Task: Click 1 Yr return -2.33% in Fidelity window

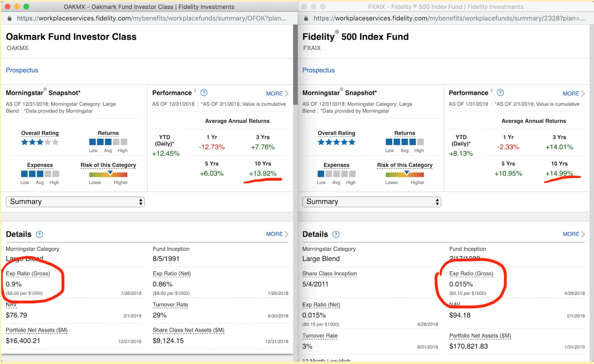Action: (508, 147)
